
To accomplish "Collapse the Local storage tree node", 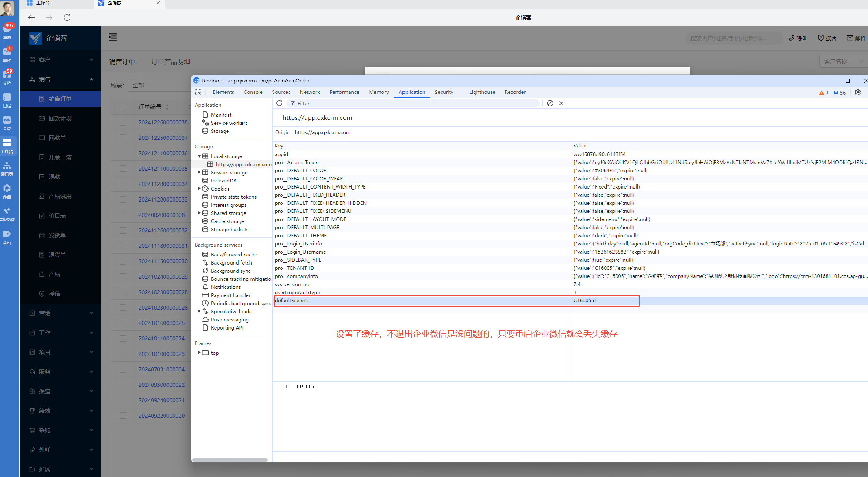I will point(199,156).
